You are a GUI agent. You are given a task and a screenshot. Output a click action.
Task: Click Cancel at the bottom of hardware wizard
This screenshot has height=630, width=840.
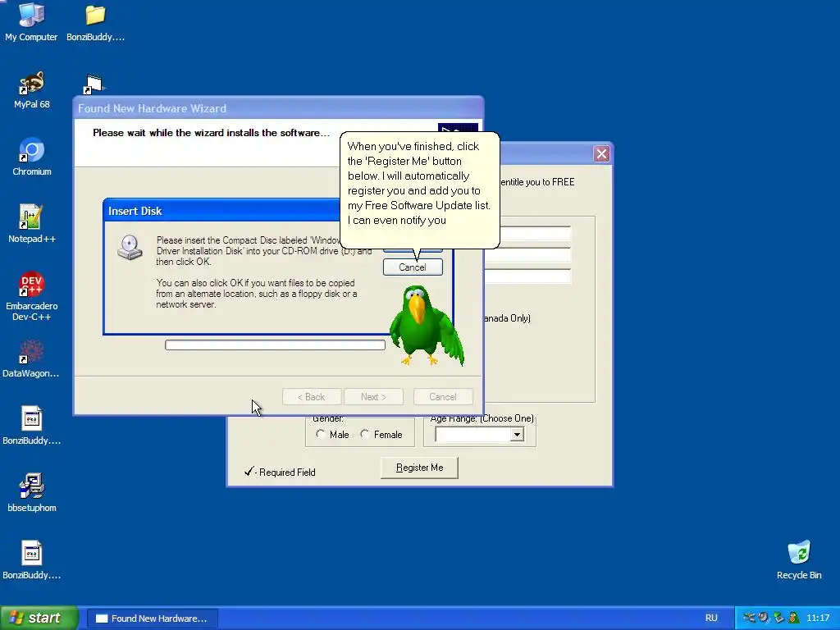443,397
